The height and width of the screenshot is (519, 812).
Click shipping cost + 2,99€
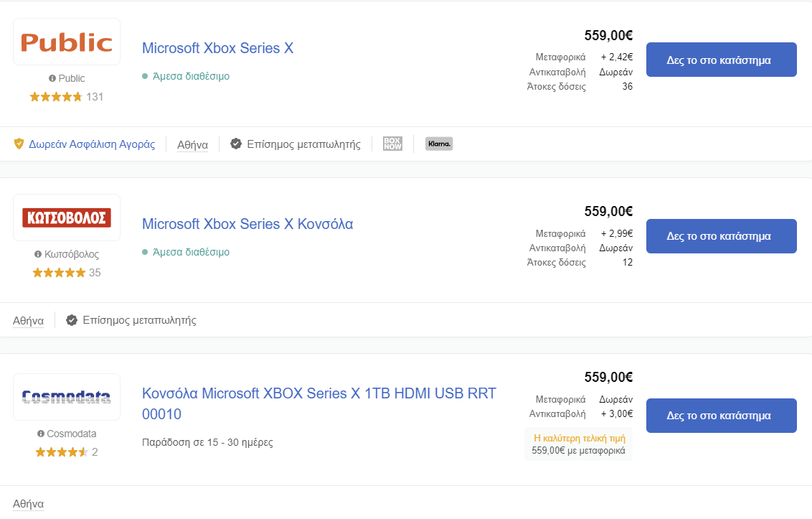(x=617, y=233)
